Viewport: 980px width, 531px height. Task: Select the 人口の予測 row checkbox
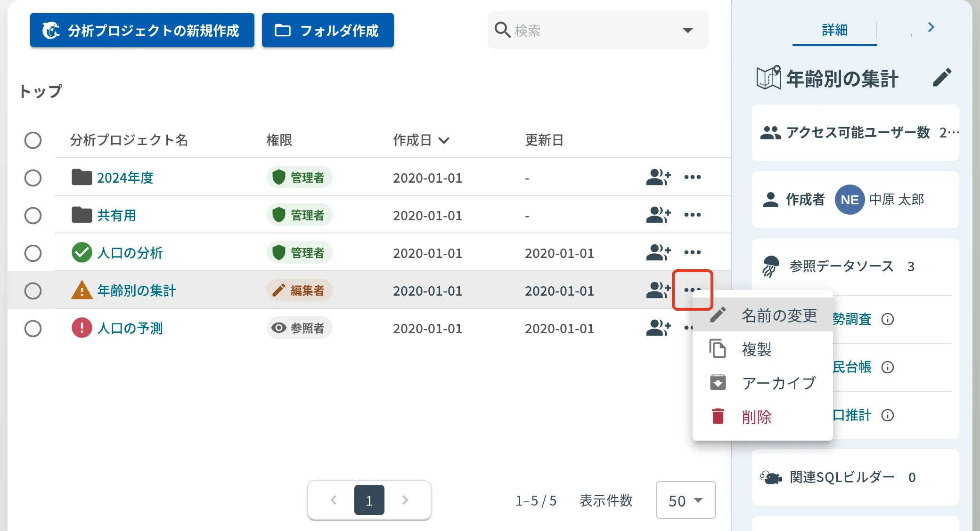(x=33, y=329)
